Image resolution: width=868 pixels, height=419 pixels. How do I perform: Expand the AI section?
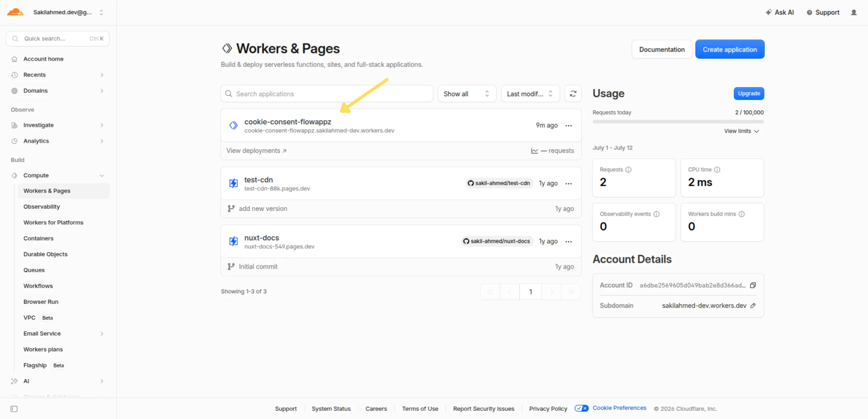[x=58, y=381]
